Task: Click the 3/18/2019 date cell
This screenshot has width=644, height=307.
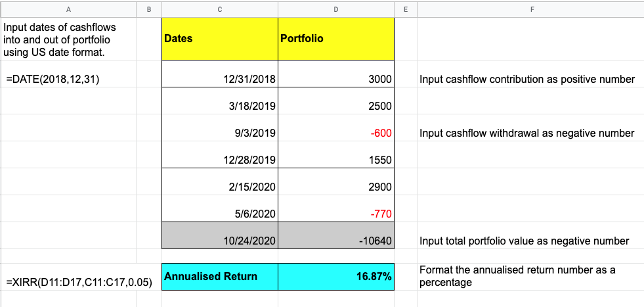Action: 219,106
